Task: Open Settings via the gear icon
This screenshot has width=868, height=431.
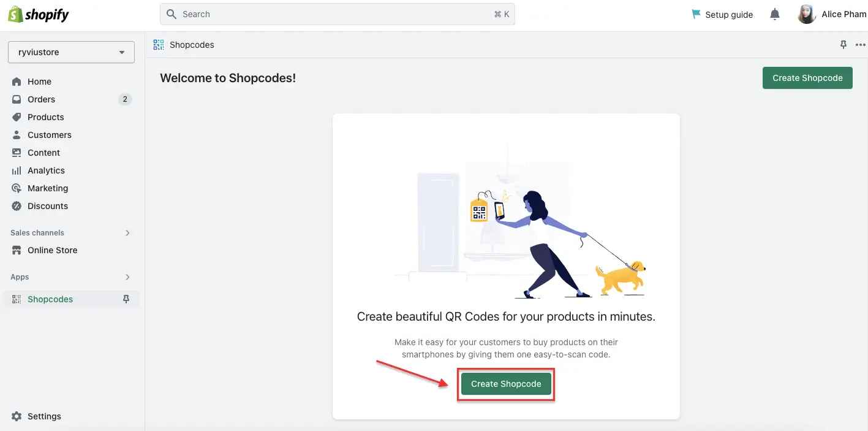Action: (18, 416)
